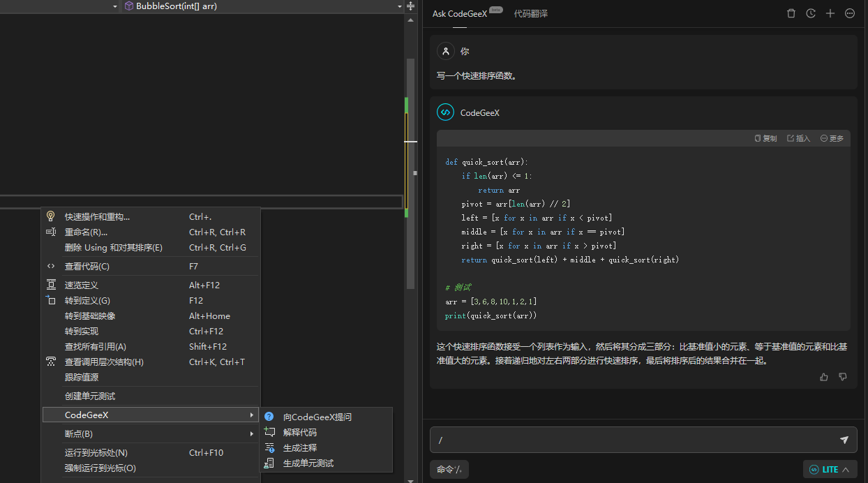This screenshot has height=483, width=868.
Task: Open the ellipsis more-options icon
Action: 849,13
